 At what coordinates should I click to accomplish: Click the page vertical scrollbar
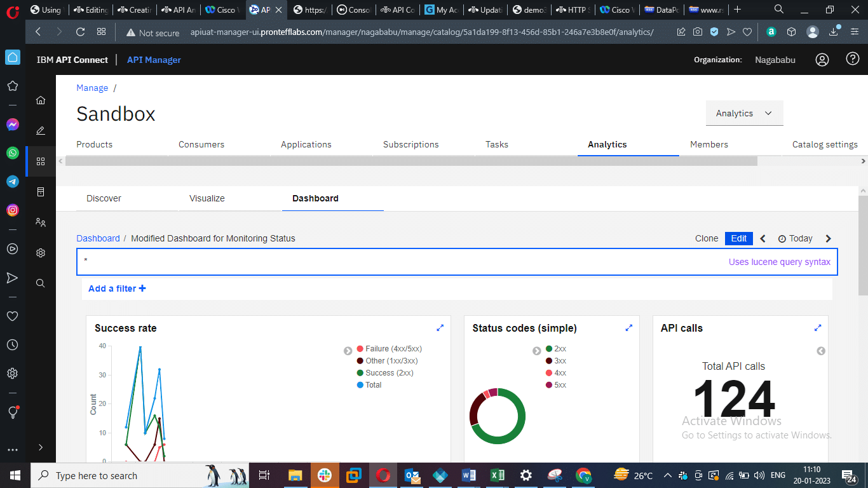863,246
